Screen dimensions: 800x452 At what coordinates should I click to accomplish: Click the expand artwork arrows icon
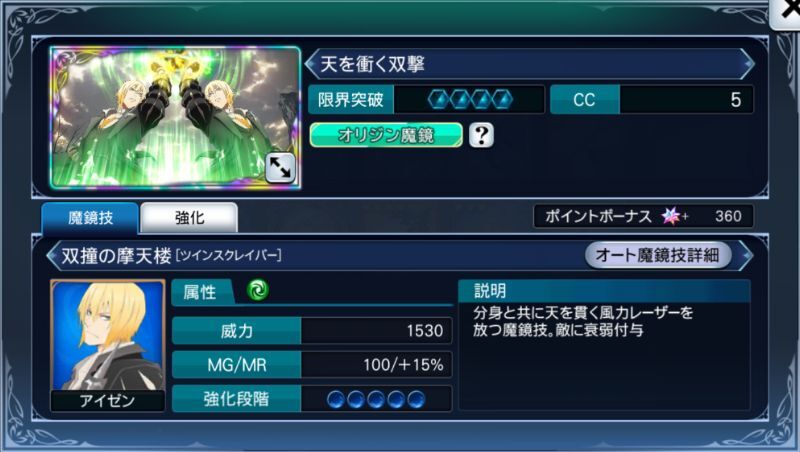pyautogui.click(x=281, y=168)
